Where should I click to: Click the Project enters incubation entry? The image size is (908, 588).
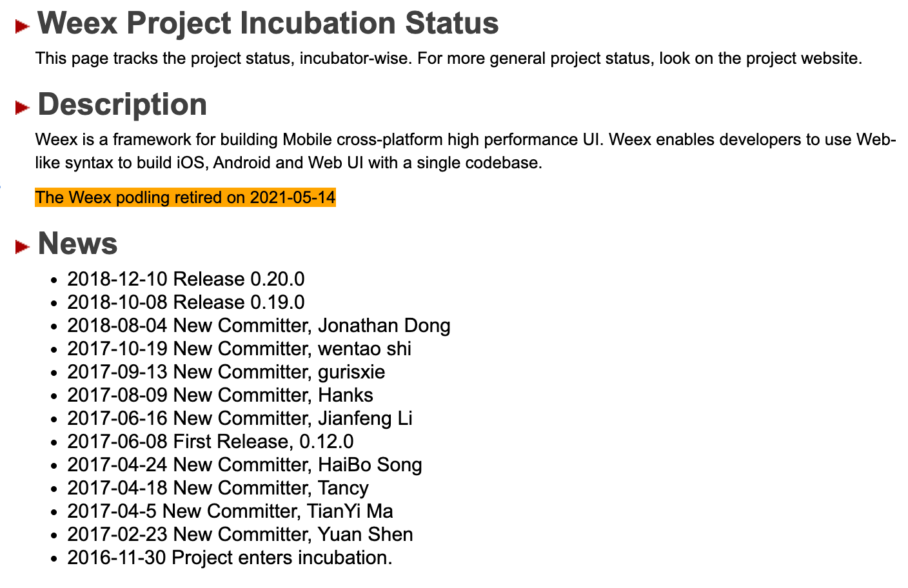coord(230,558)
